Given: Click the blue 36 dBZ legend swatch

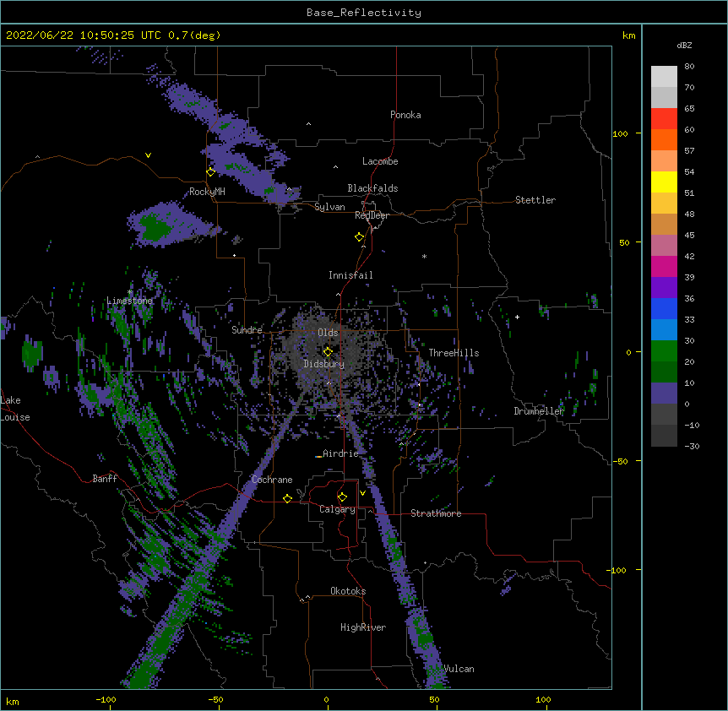Looking at the screenshot, I should 664,308.
